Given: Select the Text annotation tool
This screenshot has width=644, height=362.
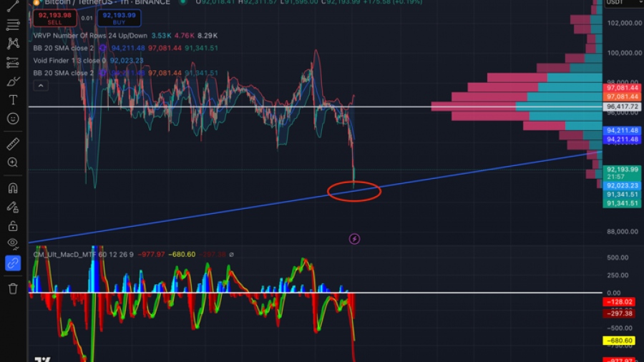Looking at the screenshot, I should 13,99.
